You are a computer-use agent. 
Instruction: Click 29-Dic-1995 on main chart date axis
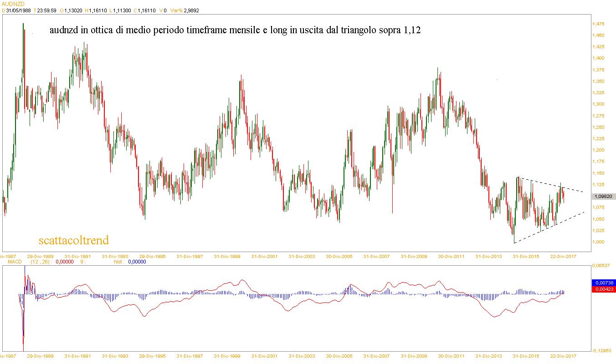pyautogui.click(x=152, y=257)
